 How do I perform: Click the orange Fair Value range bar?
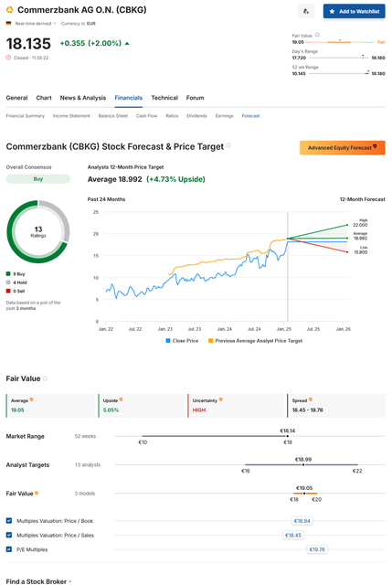305,494
